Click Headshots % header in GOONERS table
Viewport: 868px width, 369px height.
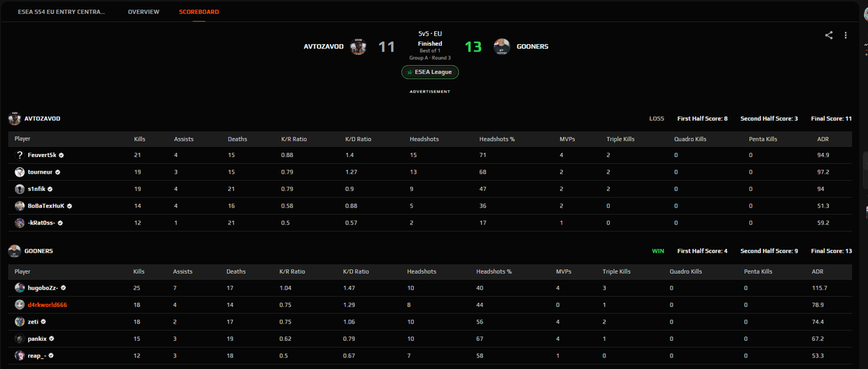pyautogui.click(x=494, y=271)
